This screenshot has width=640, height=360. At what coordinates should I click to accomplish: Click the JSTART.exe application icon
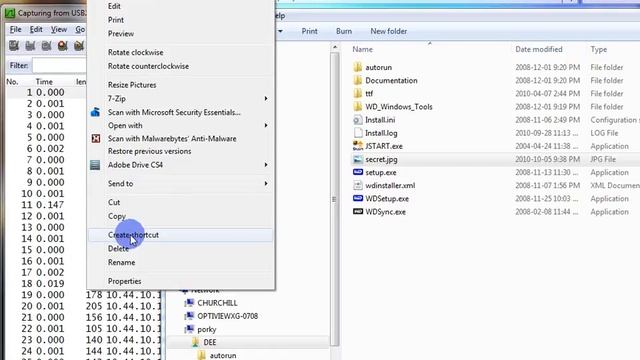[358, 146]
